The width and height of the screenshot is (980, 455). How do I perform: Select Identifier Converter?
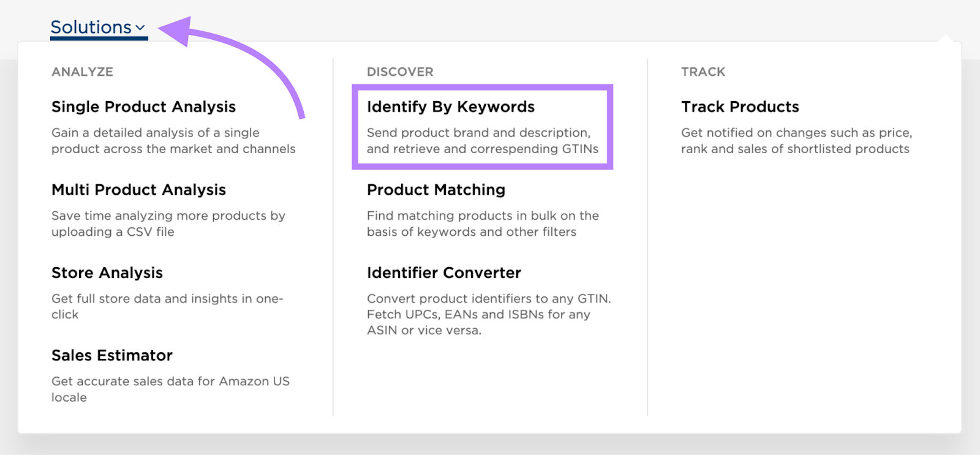[x=444, y=273]
